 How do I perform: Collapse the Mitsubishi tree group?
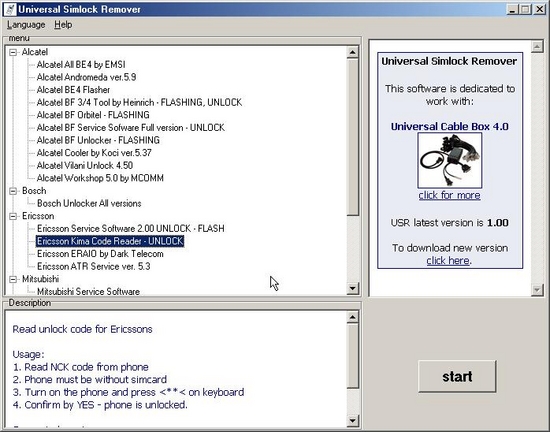point(13,279)
